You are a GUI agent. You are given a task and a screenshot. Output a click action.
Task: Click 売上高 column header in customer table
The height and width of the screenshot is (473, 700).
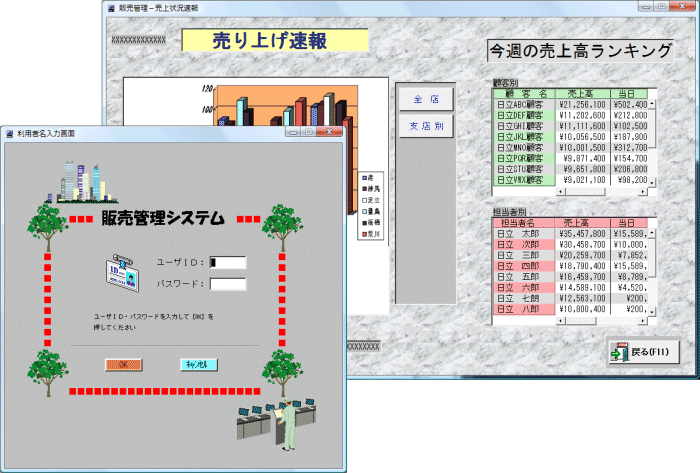pos(583,94)
